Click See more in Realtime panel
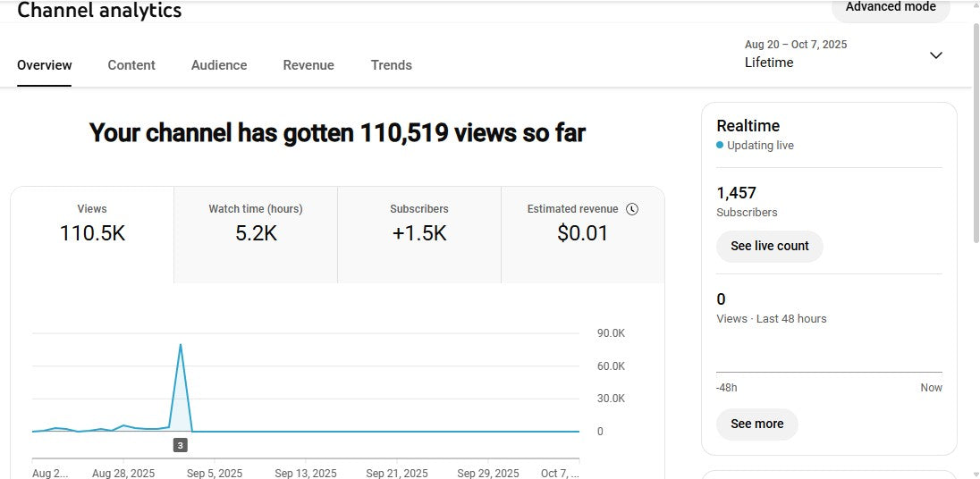 point(756,424)
